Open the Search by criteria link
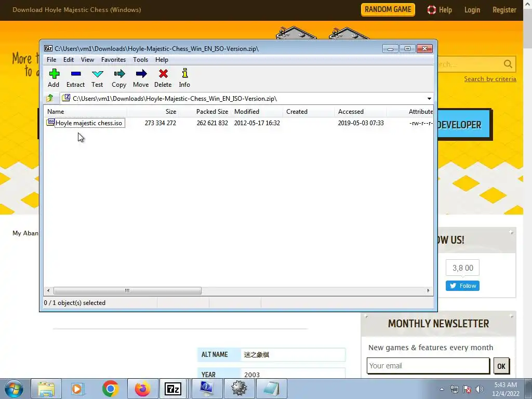The width and height of the screenshot is (532, 399). (490, 79)
